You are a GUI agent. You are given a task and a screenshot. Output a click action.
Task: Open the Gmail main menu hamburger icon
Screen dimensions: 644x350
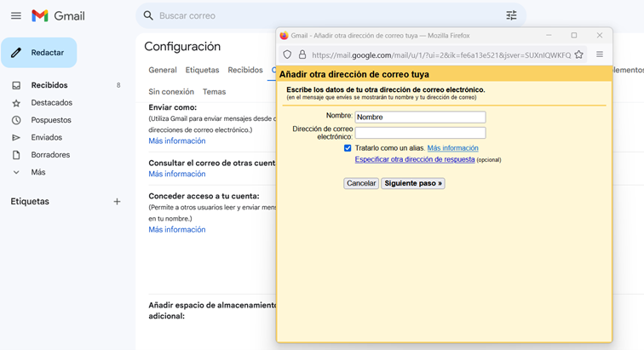click(16, 16)
